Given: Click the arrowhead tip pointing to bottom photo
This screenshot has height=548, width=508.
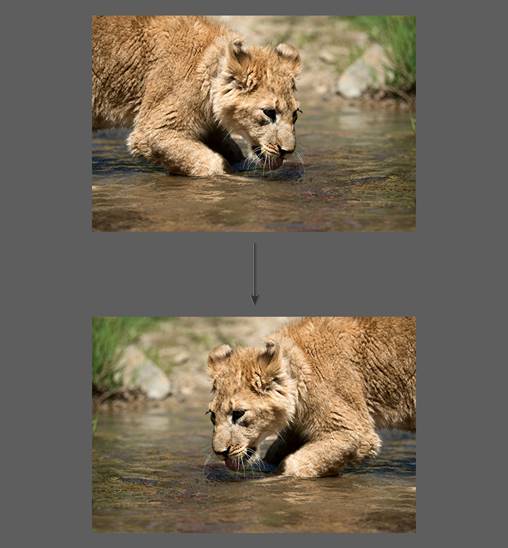Looking at the screenshot, I should click(255, 302).
